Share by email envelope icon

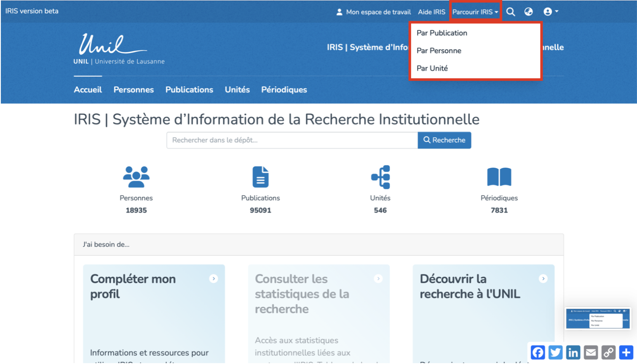591,352
